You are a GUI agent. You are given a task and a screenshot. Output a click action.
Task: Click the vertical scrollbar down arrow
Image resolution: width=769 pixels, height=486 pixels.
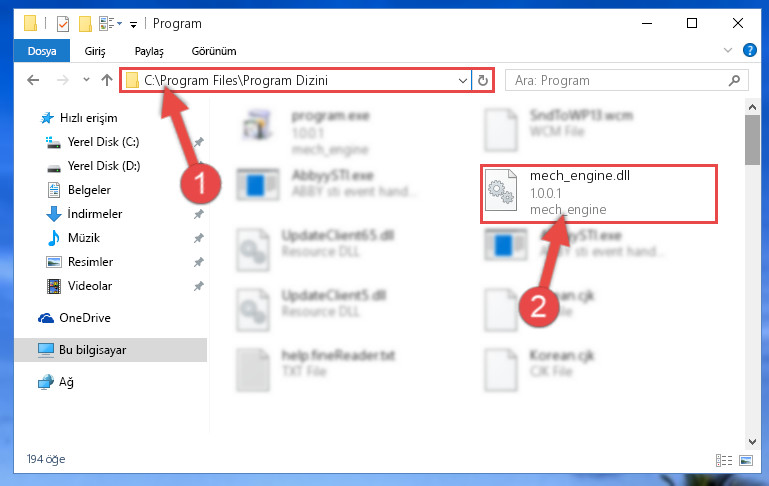pos(752,441)
